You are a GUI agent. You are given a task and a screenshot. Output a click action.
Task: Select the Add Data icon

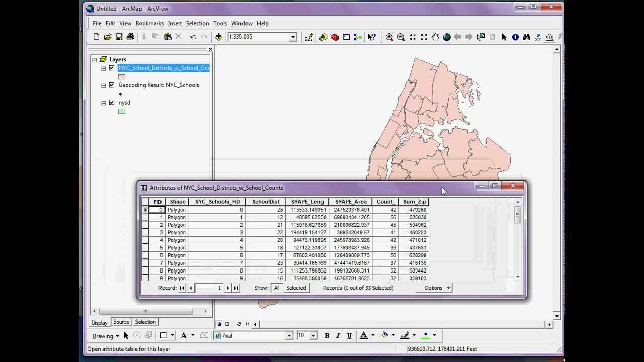(218, 37)
